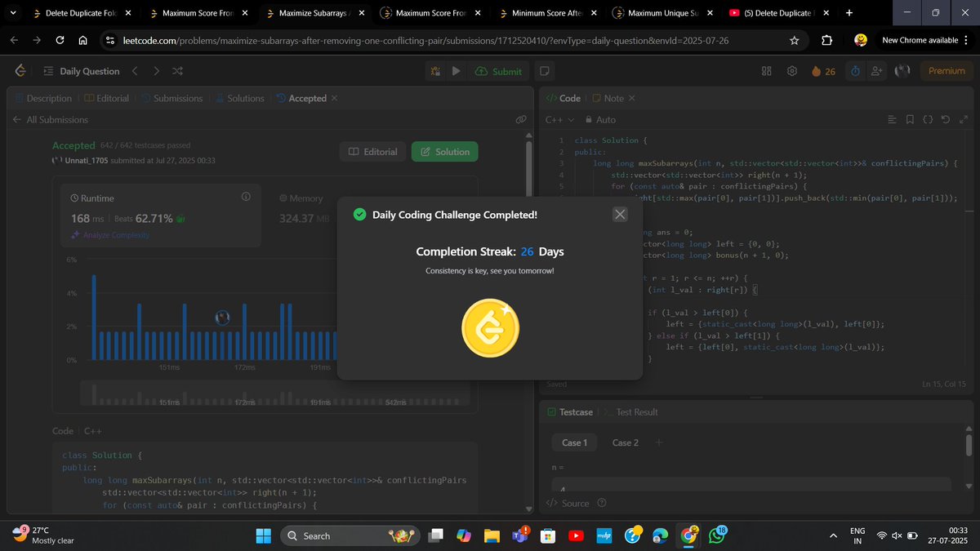980x551 pixels.
Task: Open YouTube from the taskbar
Action: pyautogui.click(x=576, y=535)
